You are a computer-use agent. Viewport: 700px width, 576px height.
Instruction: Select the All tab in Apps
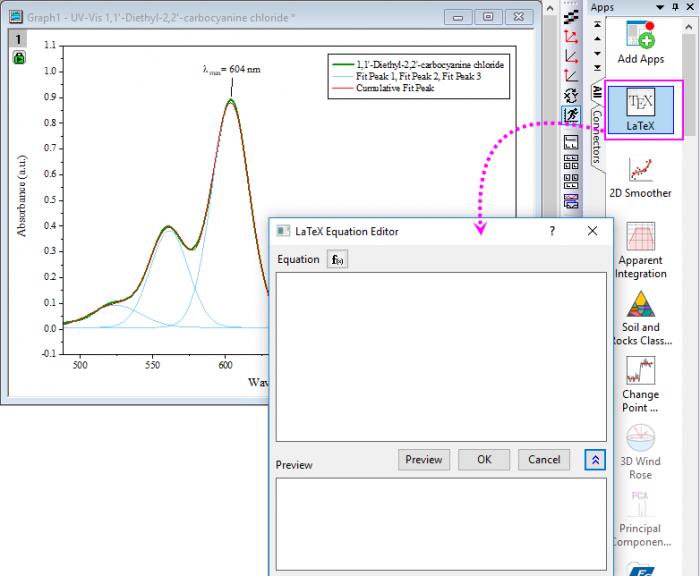pyautogui.click(x=597, y=93)
